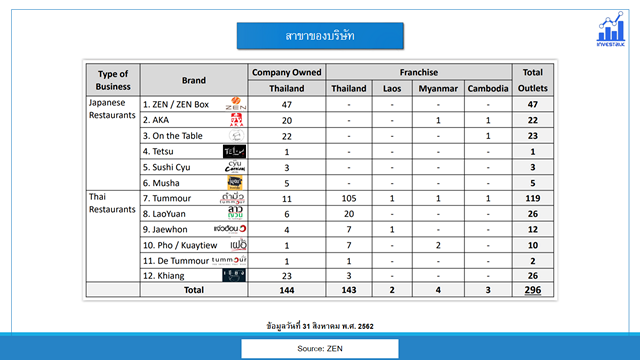This screenshot has width=640, height=360.
Task: Click the De Tummour logo
Action: [x=229, y=260]
